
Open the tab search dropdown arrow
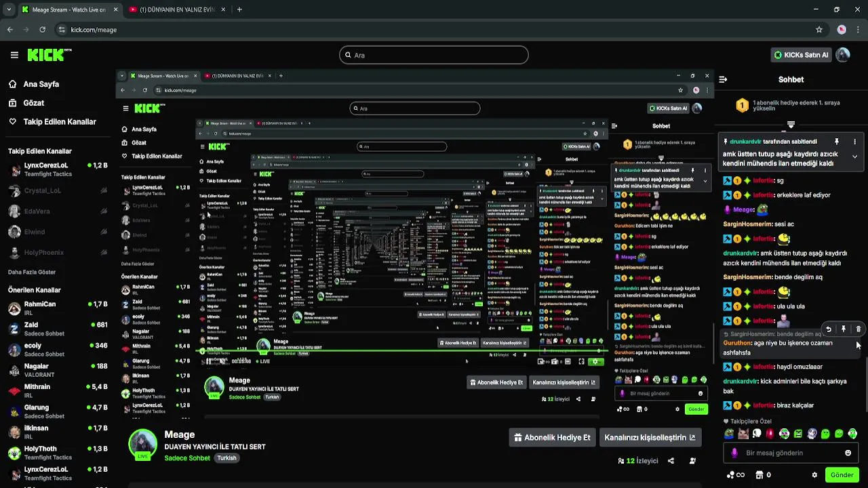coord(8,9)
